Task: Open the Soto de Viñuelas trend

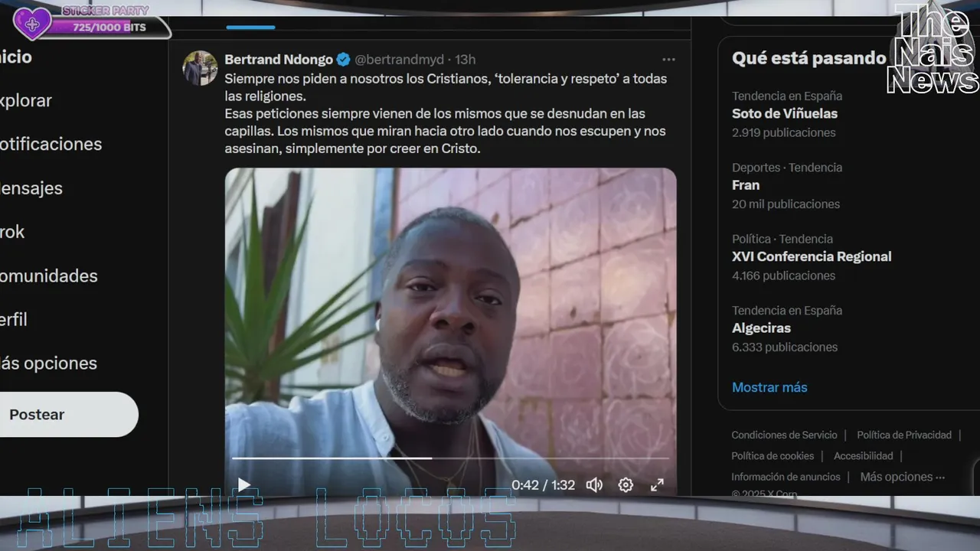Action: (785, 113)
